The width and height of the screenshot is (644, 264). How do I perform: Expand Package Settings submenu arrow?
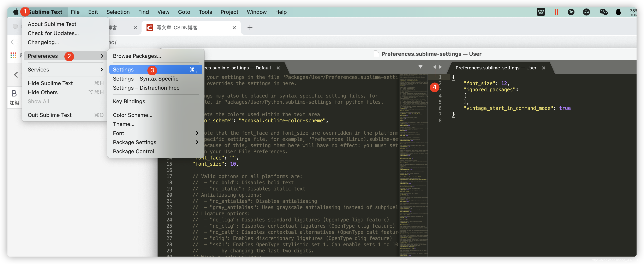point(196,142)
